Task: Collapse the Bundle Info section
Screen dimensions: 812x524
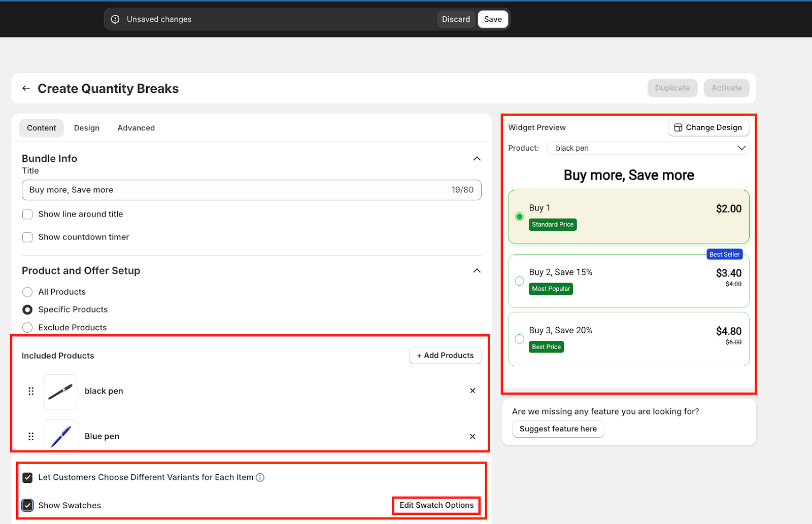Action: point(477,159)
